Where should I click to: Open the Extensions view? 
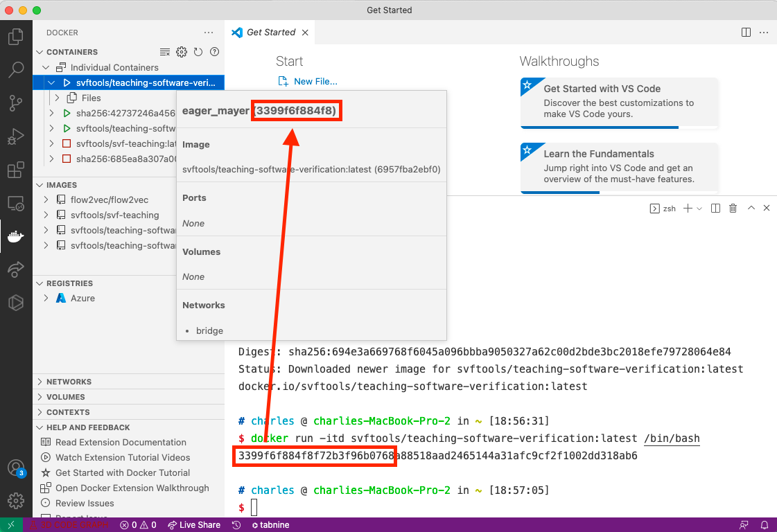click(16, 170)
